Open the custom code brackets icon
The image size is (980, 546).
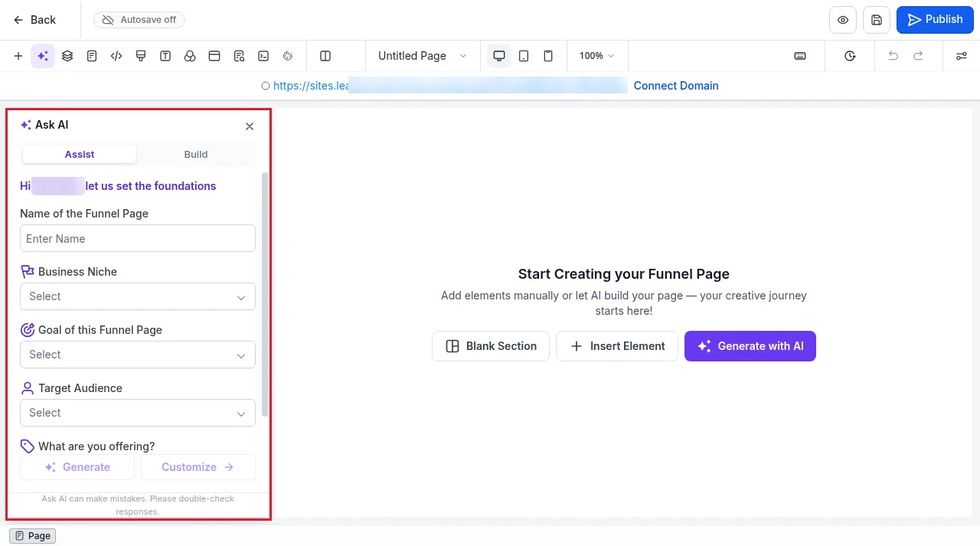click(116, 56)
